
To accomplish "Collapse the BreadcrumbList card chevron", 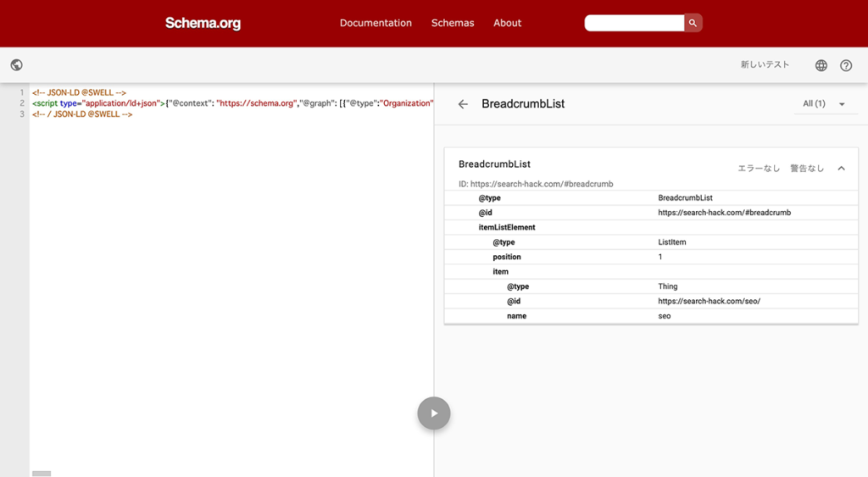I will point(841,169).
